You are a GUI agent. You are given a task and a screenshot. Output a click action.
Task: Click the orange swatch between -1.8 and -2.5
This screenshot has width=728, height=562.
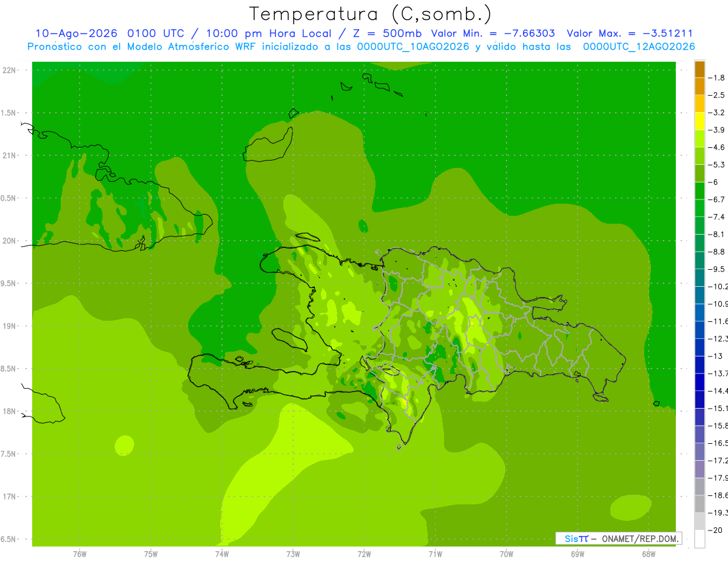pos(699,87)
